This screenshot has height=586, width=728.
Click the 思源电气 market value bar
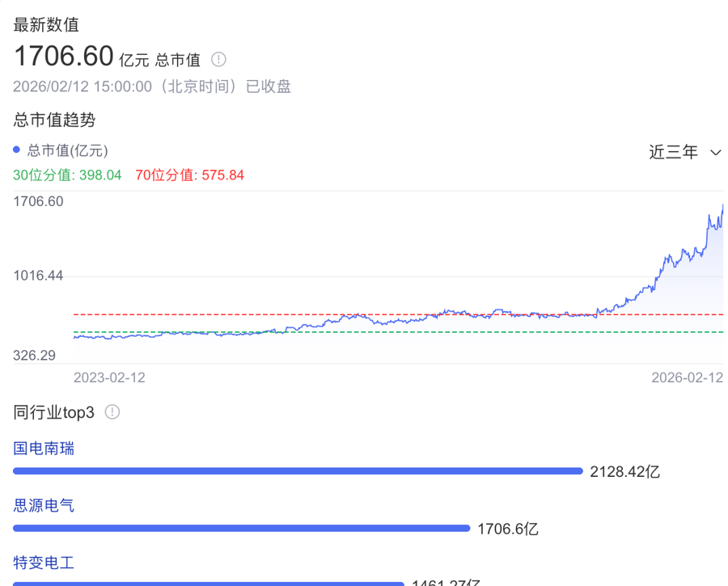241,529
